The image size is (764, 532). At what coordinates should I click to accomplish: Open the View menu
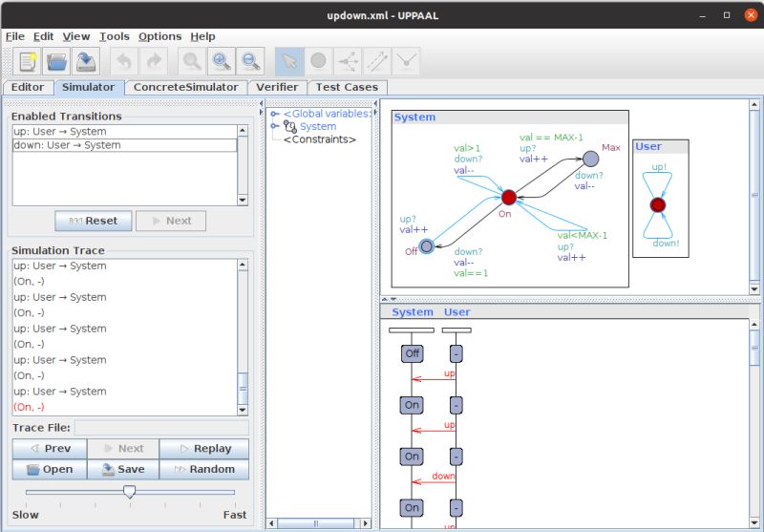76,36
